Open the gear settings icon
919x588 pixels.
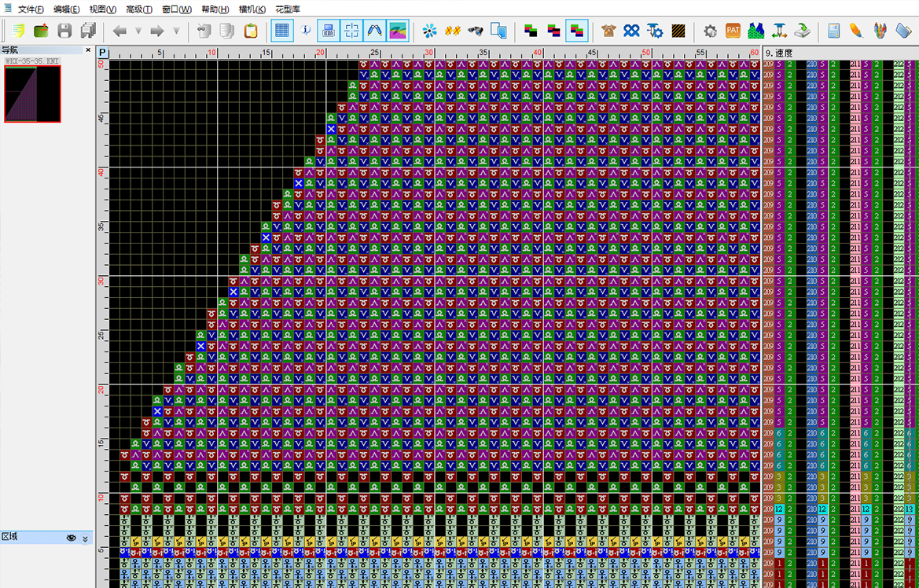(710, 31)
